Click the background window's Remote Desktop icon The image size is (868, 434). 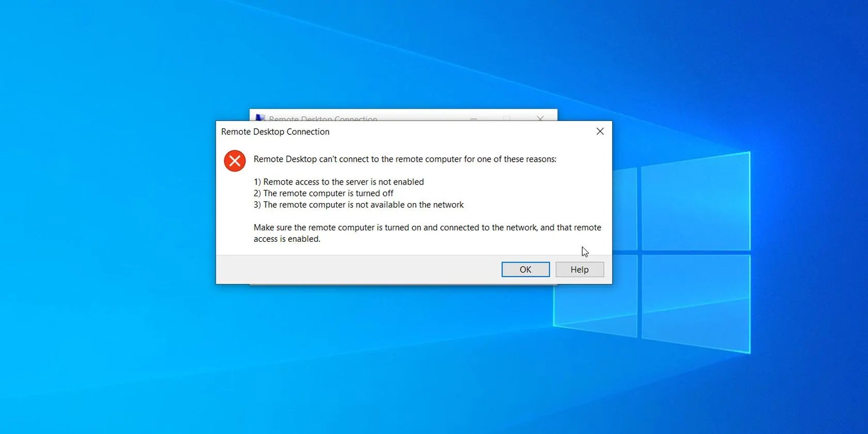260,118
